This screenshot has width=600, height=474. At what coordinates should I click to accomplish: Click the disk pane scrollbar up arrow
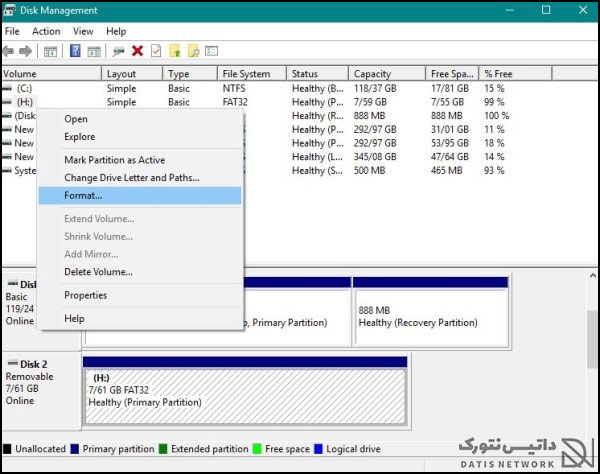click(x=593, y=275)
